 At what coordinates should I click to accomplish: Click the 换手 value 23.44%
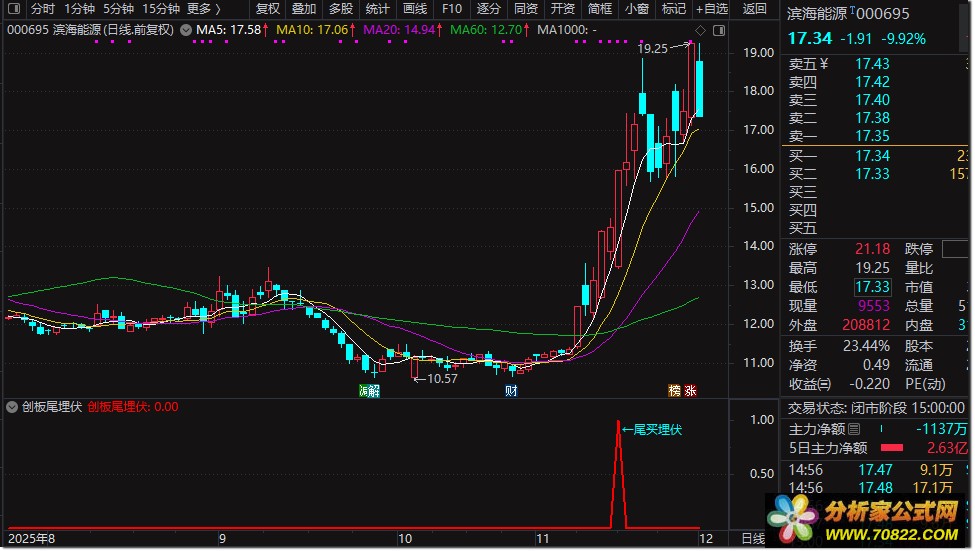(x=866, y=346)
